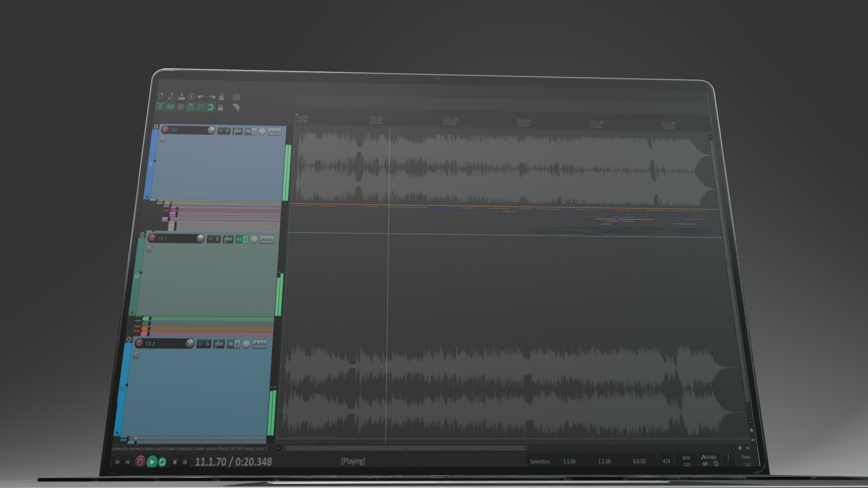
Task: Click the ruler marker at 17.1.00
Action: pos(451,120)
